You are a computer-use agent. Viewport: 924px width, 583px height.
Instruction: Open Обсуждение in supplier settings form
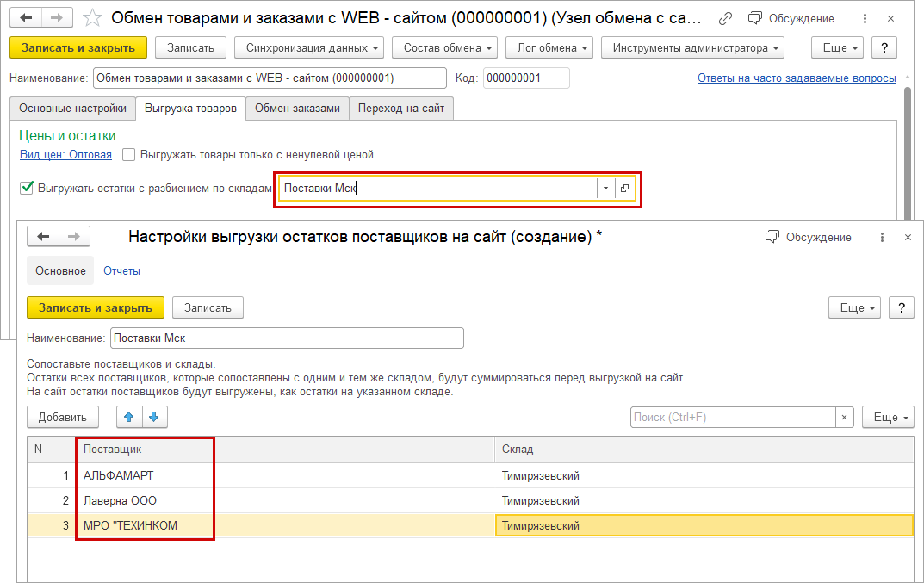tap(809, 237)
